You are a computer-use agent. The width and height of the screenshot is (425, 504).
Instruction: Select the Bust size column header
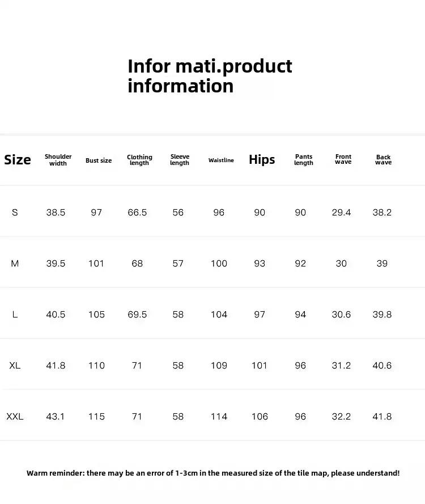click(99, 160)
